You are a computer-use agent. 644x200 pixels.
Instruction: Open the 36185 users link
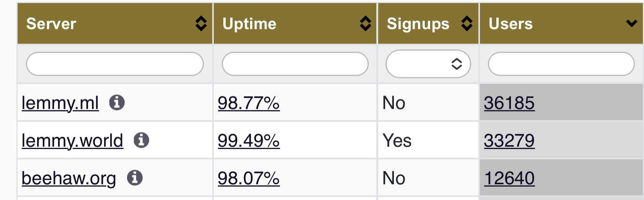(509, 103)
